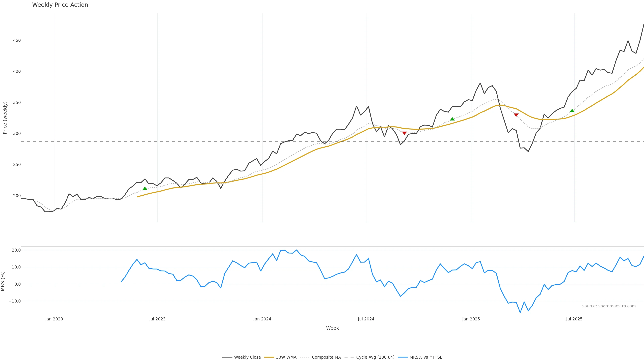The image size is (644, 362).
Task: Click the red down triangle after Jul 2024
Action: tap(404, 133)
